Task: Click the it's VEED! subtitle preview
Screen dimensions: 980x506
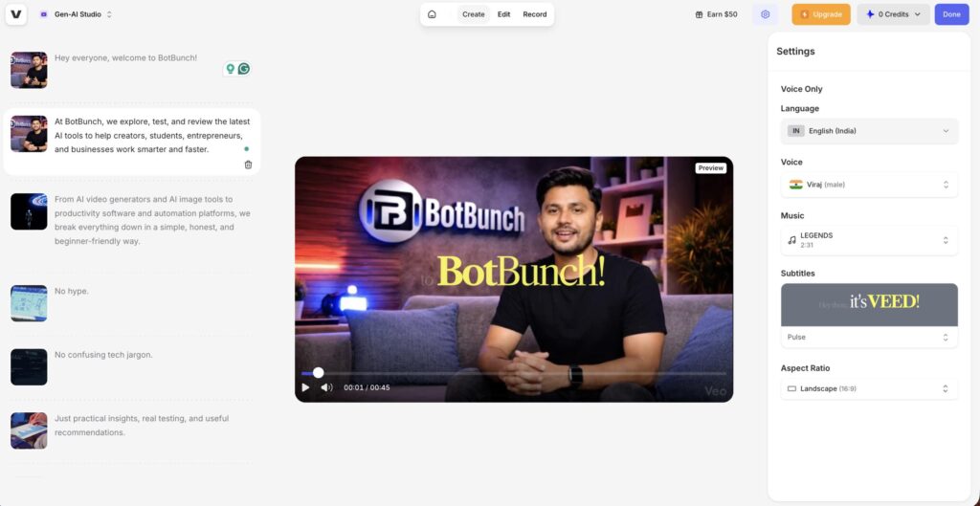Action: pyautogui.click(x=869, y=305)
